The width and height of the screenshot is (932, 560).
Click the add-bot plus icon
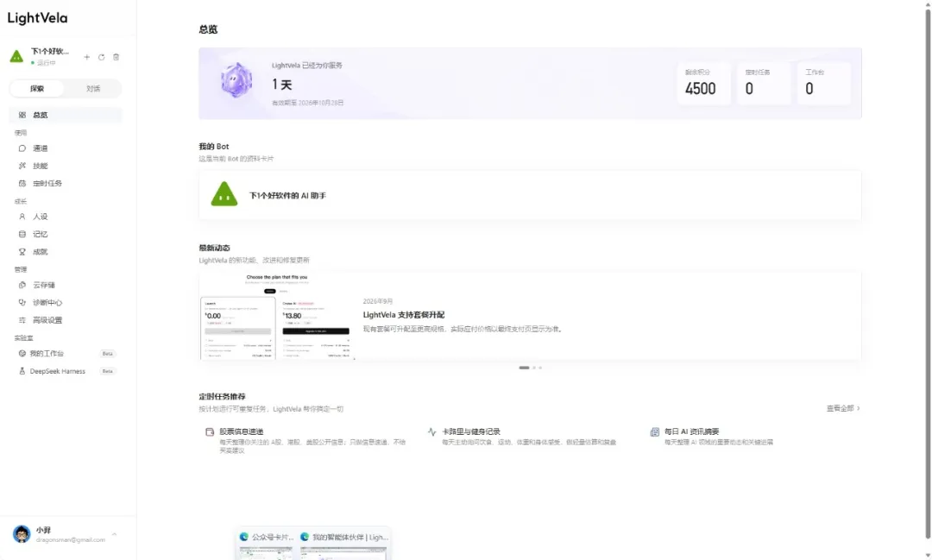coord(87,57)
